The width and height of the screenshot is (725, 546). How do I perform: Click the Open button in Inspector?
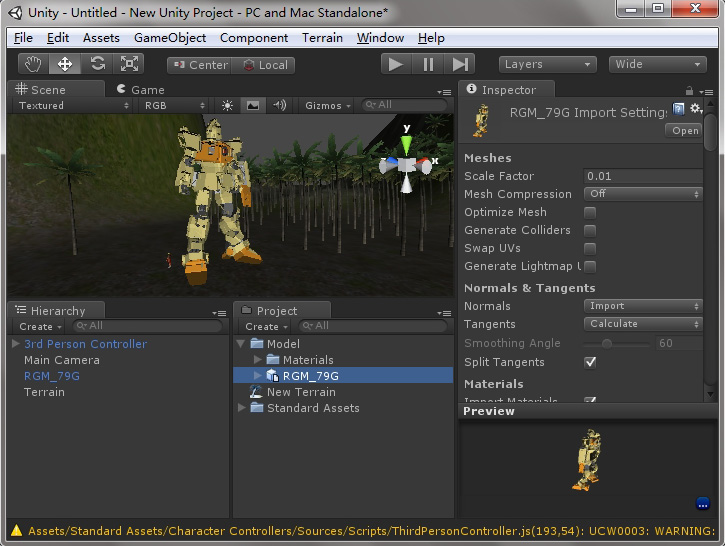coord(685,131)
